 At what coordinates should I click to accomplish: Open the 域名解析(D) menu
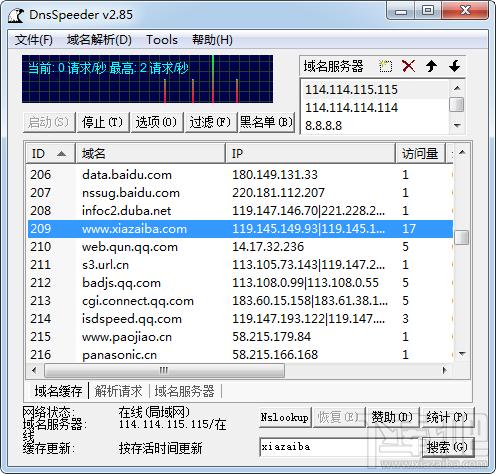(99, 40)
